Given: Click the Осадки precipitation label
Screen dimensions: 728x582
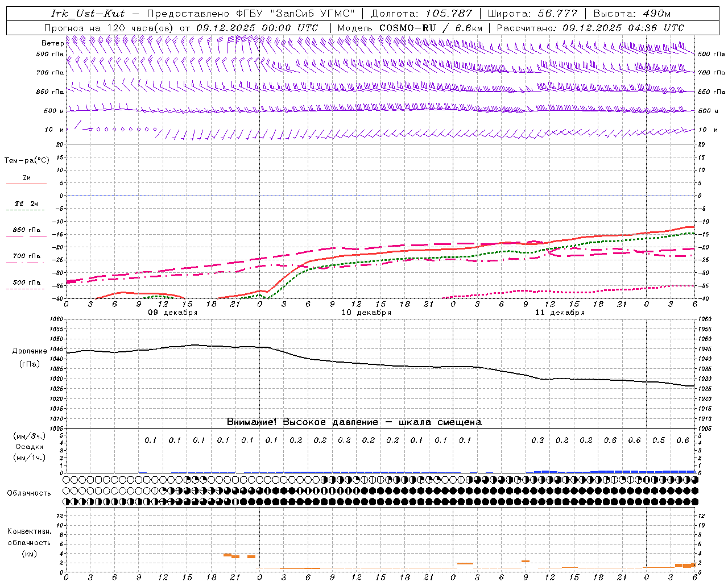Looking at the screenshot, I should pyautogui.click(x=30, y=447).
